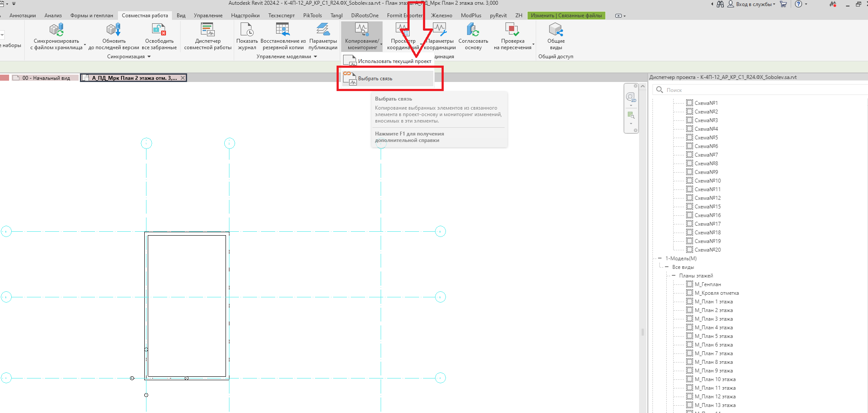Click the Autodesk notification icon with red dot
The image size is (868, 413).
tap(833, 4)
